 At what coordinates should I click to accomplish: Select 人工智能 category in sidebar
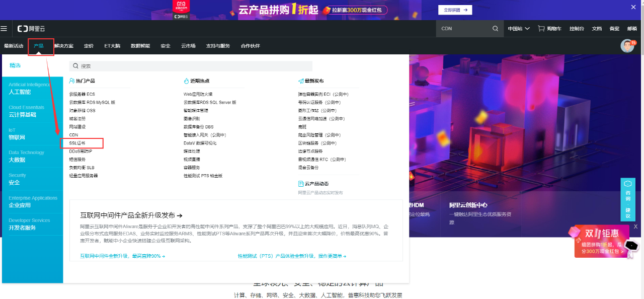point(20,92)
